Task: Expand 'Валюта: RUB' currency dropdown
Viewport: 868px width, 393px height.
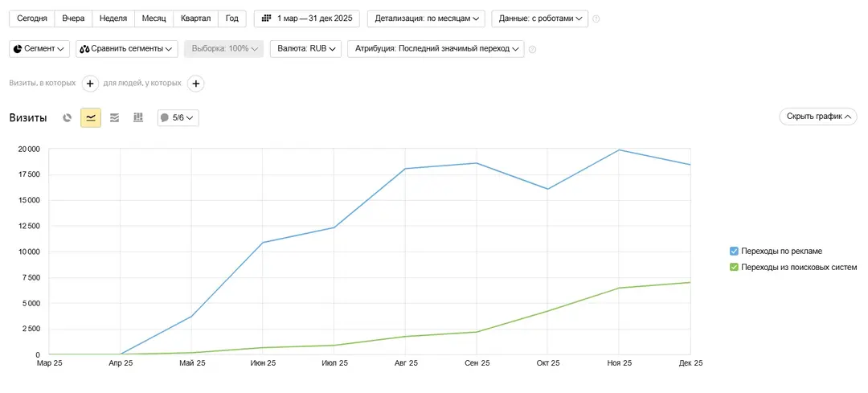Action: [305, 49]
